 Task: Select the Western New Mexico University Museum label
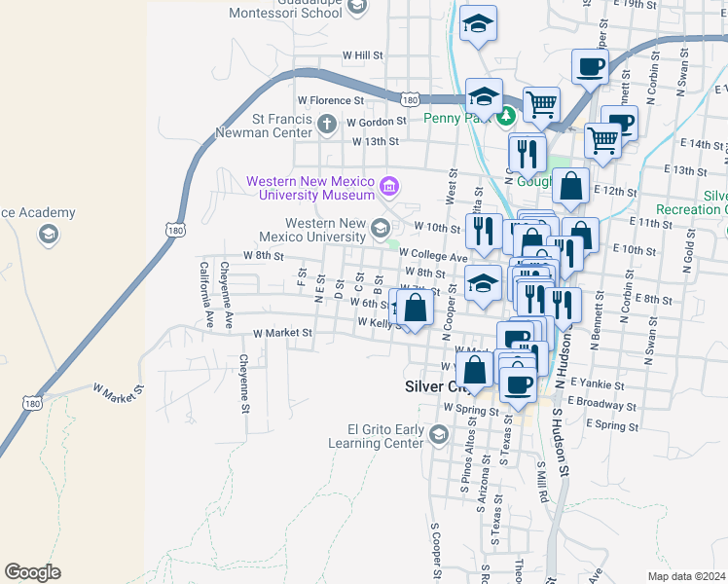tap(310, 188)
